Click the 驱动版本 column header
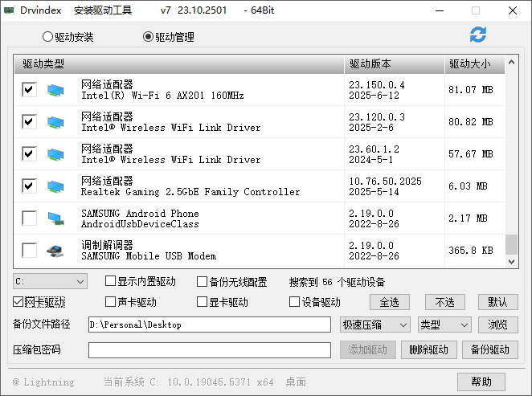Image resolution: width=532 pixels, height=396 pixels. 395,64
